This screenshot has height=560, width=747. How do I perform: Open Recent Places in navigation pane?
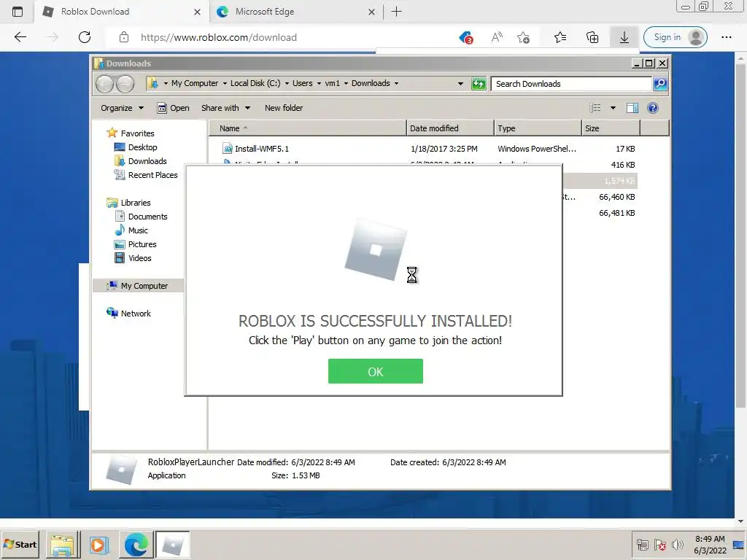click(x=152, y=175)
